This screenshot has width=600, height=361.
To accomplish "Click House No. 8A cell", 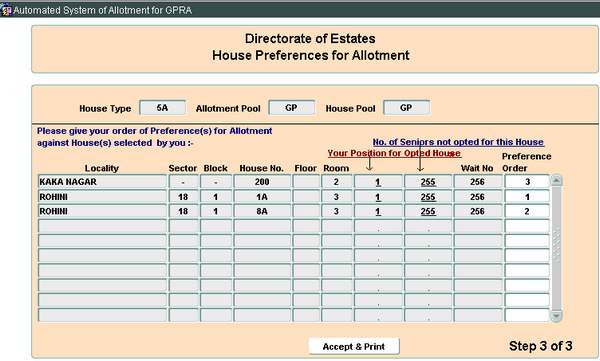I will tap(262, 211).
